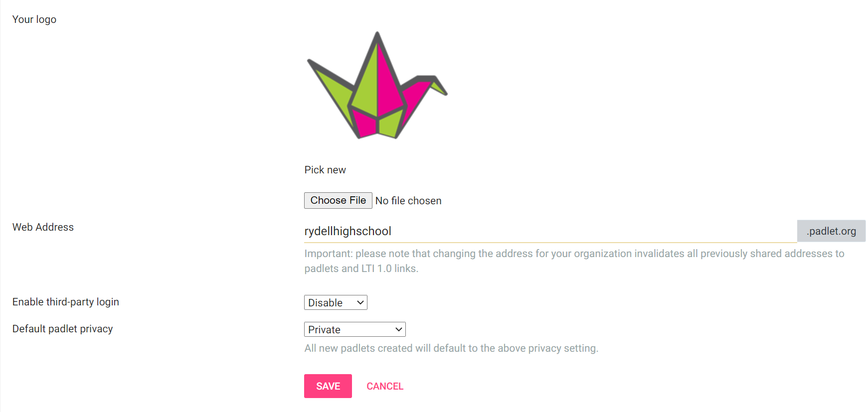Open the third-party login Disable dropdown
868x412 pixels.
(336, 302)
